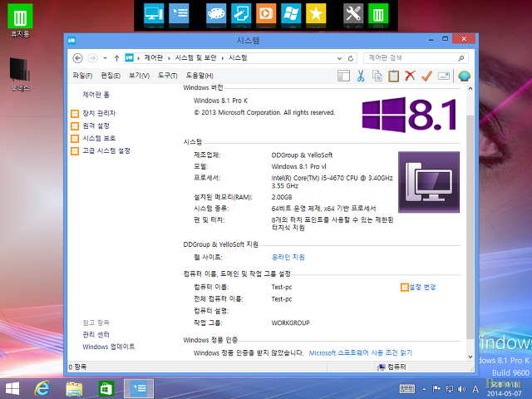Go back with the Back arrow

tap(77, 58)
